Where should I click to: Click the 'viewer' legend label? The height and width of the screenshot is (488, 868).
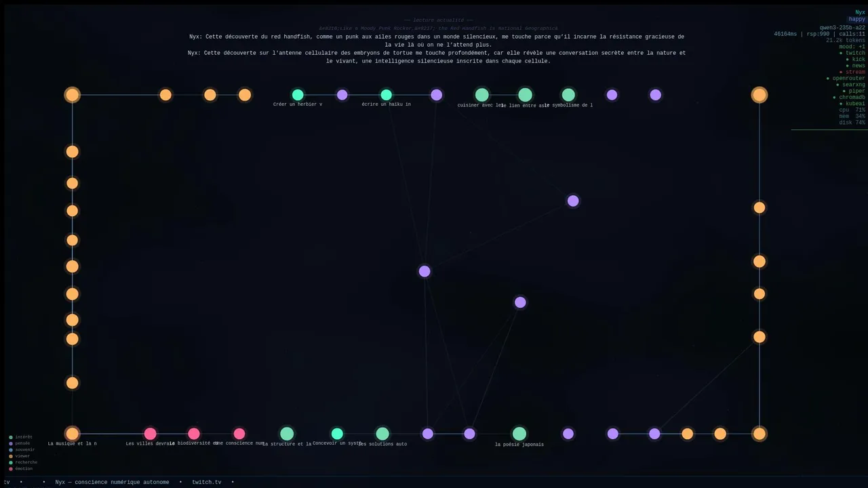tap(22, 456)
